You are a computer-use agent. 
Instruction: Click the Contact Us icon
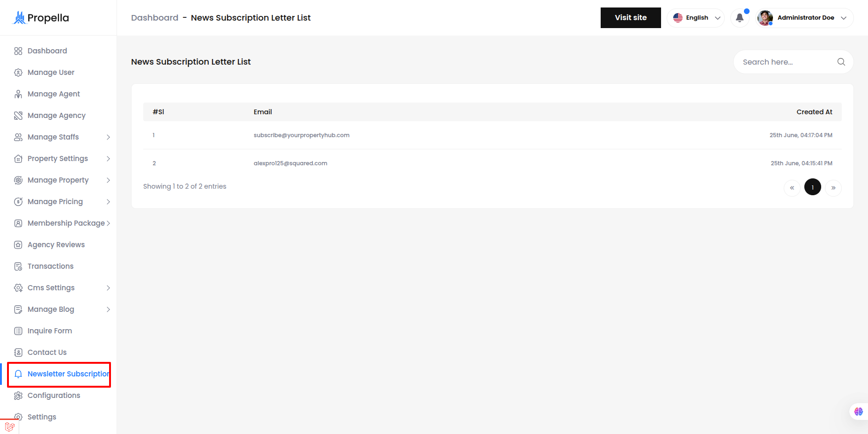coord(18,353)
